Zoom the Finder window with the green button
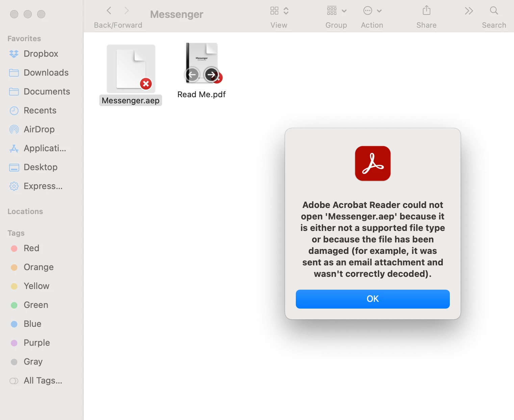This screenshot has height=420, width=514. [41, 14]
